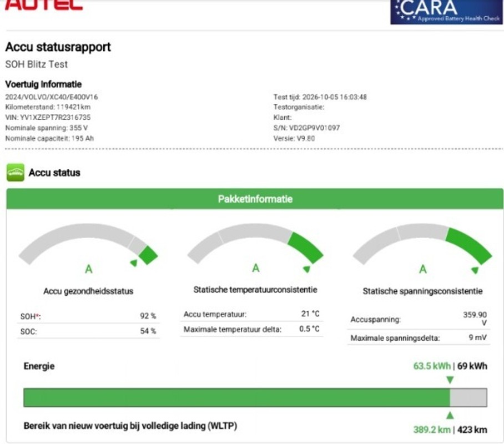Click the green "389.2 km" range value
The width and height of the screenshot is (504, 444).
432,430
